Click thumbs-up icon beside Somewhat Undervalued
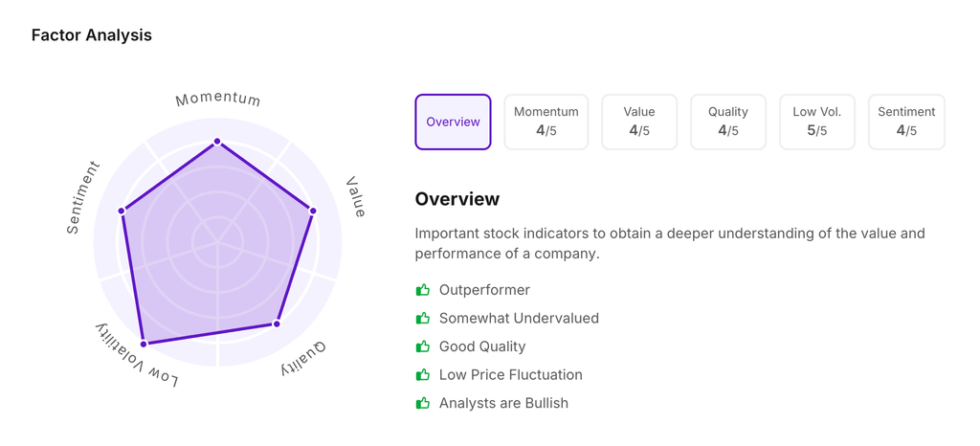 (422, 318)
